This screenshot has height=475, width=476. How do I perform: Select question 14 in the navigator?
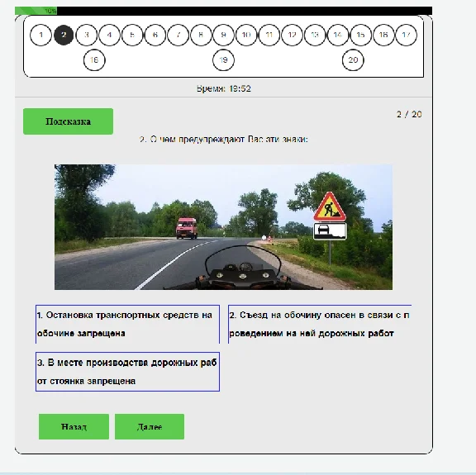337,35
